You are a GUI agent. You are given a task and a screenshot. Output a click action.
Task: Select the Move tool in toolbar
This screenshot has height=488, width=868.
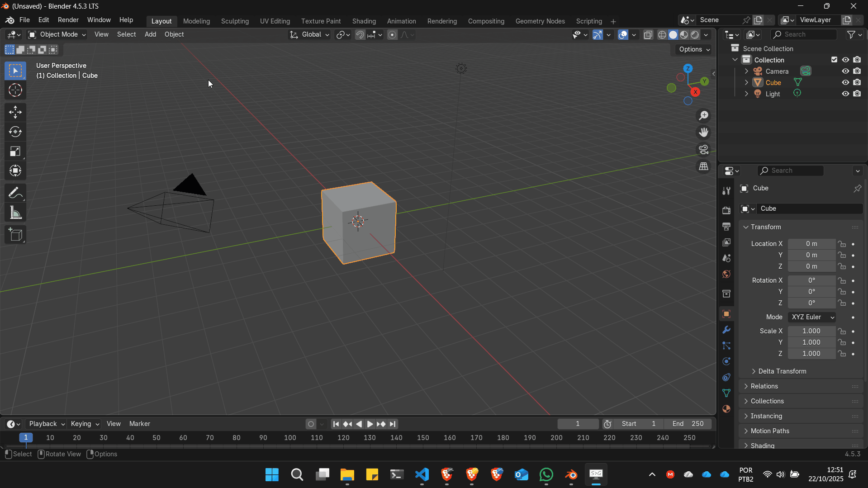pos(15,112)
